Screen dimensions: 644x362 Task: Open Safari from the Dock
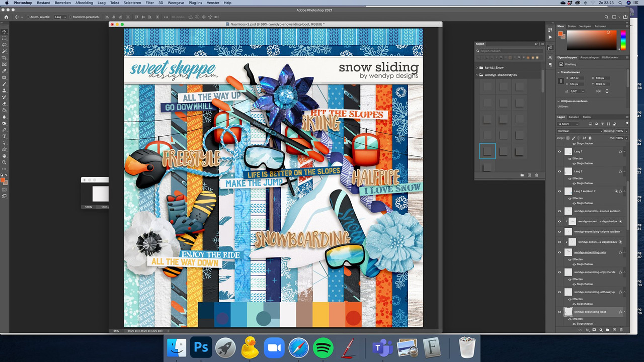pos(298,347)
